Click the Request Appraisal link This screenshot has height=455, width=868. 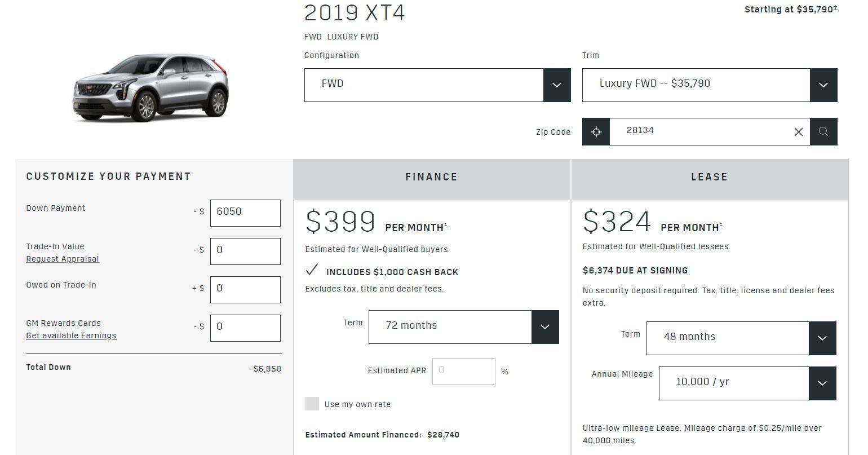(x=62, y=259)
